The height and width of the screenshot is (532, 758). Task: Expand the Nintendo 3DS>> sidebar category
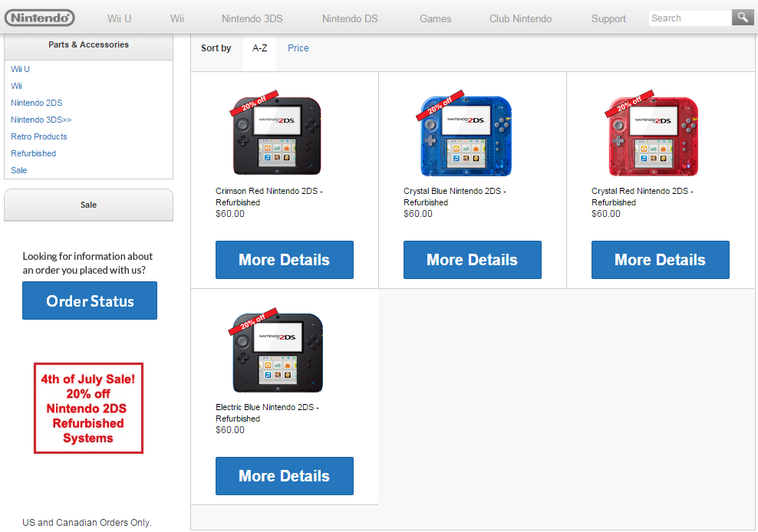[41, 120]
